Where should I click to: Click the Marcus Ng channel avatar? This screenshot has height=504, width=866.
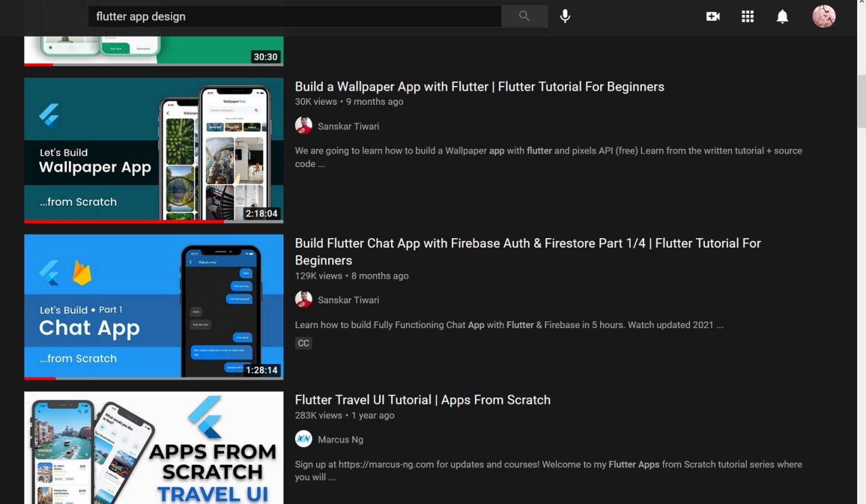pyautogui.click(x=304, y=439)
